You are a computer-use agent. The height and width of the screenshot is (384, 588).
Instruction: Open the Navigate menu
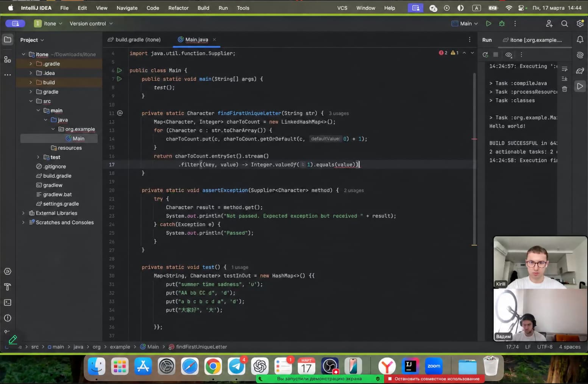pos(127,8)
